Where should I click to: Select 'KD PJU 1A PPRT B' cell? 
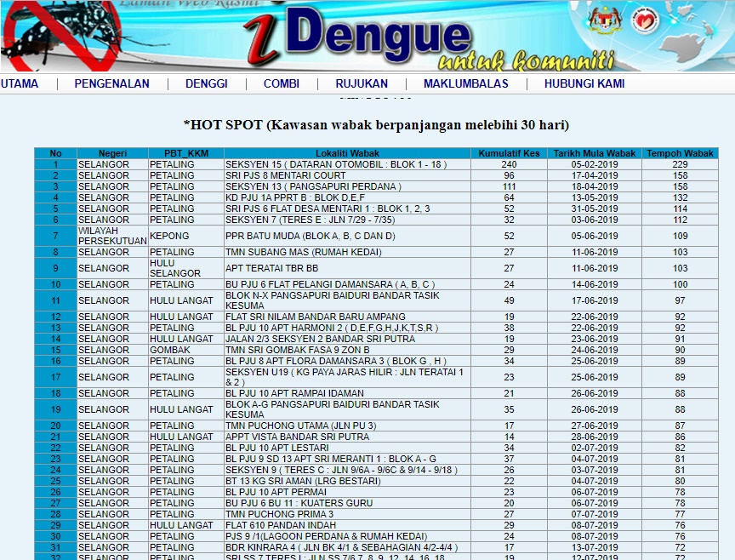click(x=347, y=197)
